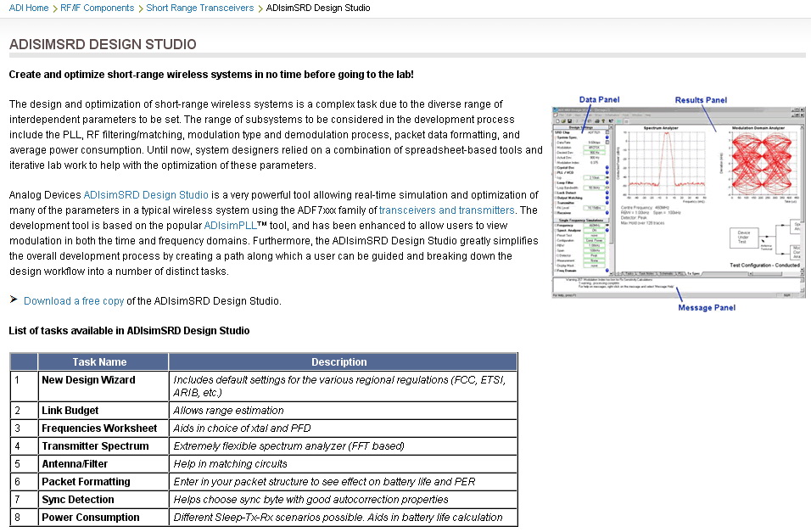This screenshot has width=811, height=532.
Task: Click the 'Helps choose sync byte' description
Action: pos(343,500)
